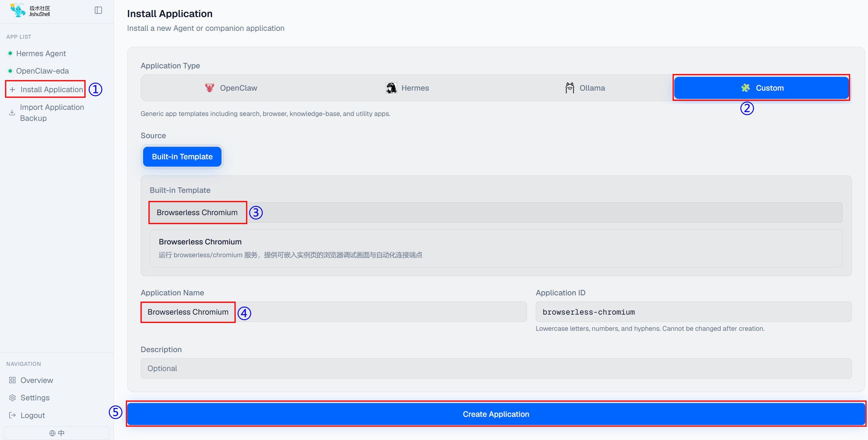The image size is (868, 440).
Task: Click the Logout arrow icon
Action: [13, 415]
